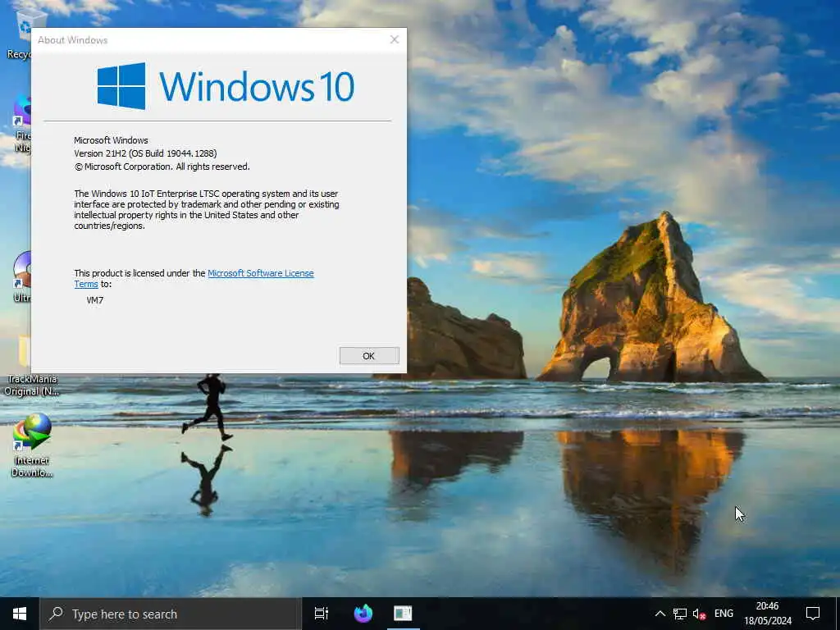Open the Action Center notifications icon
Viewport: 840px width, 630px height.
click(813, 614)
